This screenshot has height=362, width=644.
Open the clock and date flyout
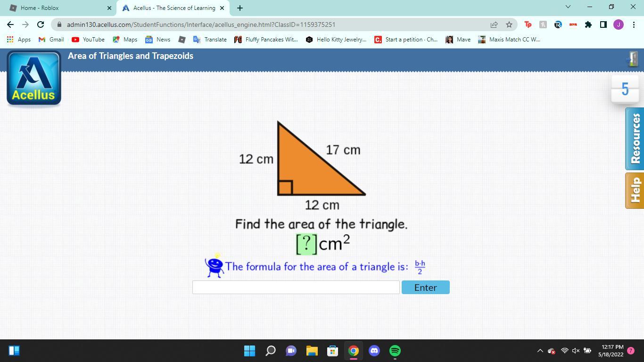pyautogui.click(x=611, y=351)
